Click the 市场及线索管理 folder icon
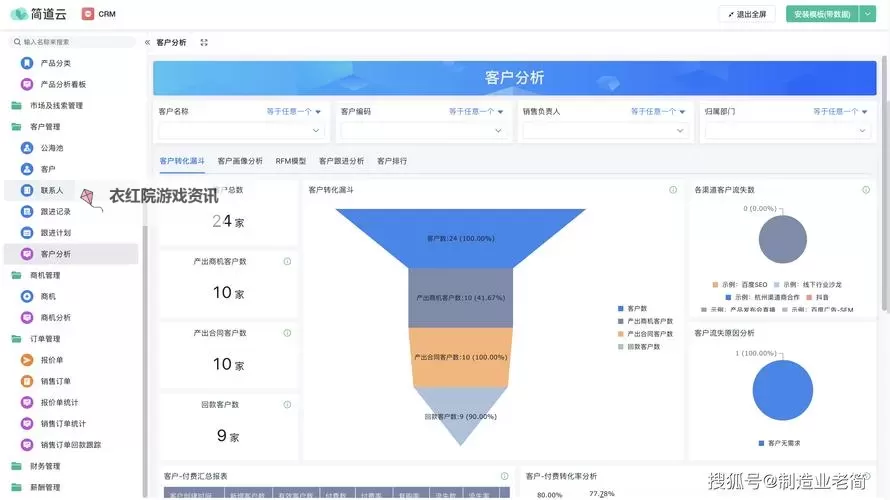 (x=16, y=106)
